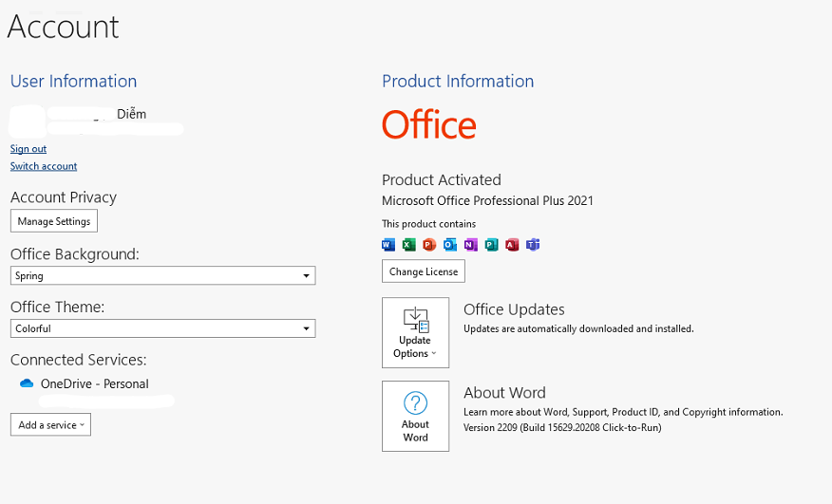Click the Office logo
This screenshot has width=832, height=504.
pyautogui.click(x=428, y=125)
